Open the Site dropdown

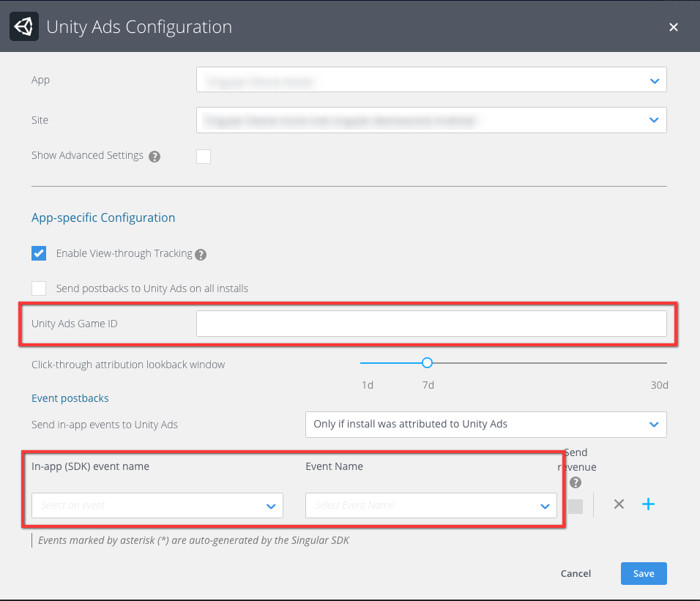coord(431,120)
